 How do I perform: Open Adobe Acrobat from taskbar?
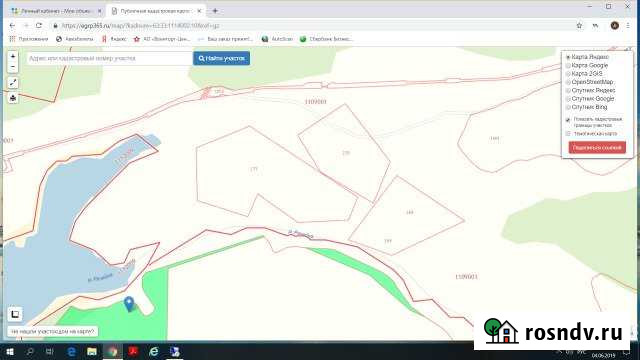[133, 351]
